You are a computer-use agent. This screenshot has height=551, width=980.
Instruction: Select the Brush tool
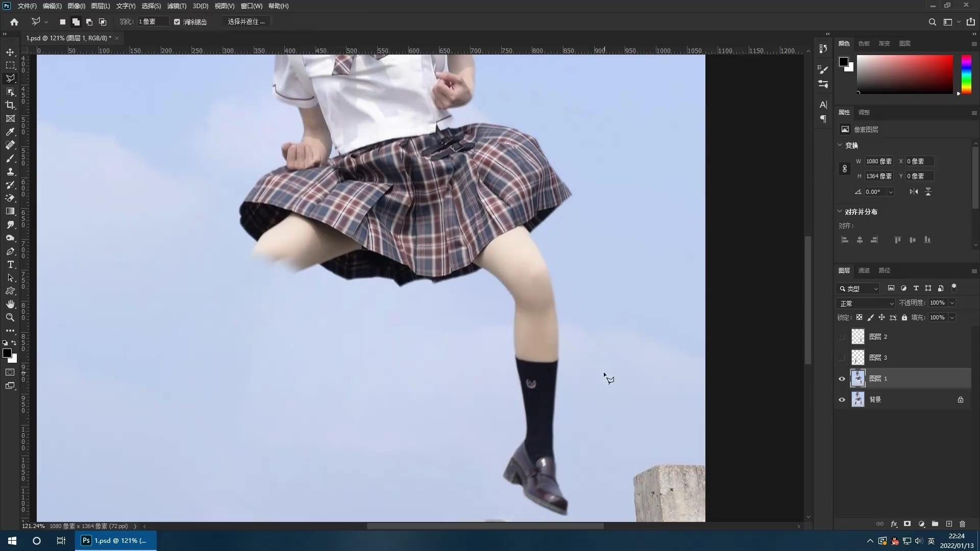click(x=10, y=158)
